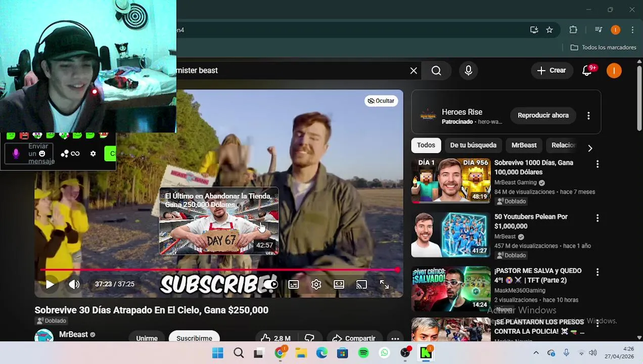Image resolution: width=643 pixels, height=364 pixels.
Task: Click the bubbles icon in chat overlay
Action: (x=65, y=154)
